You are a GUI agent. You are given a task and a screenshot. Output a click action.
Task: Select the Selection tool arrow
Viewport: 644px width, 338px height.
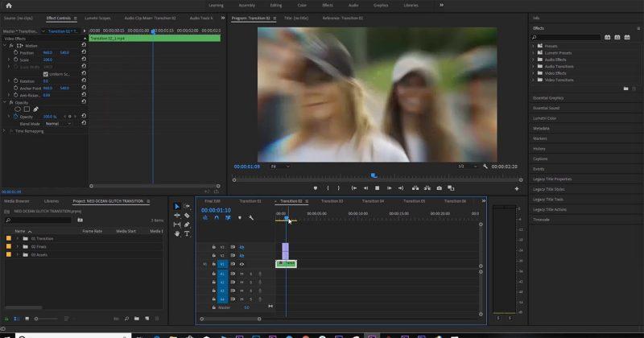tap(178, 207)
